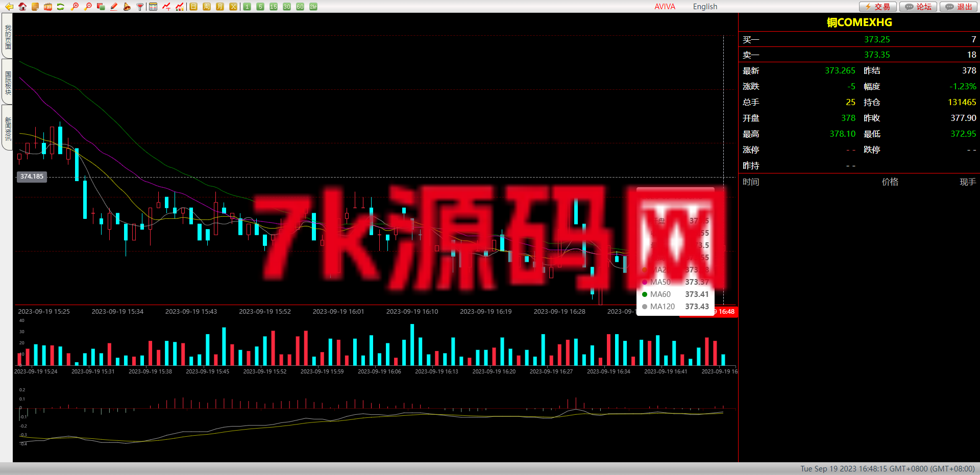Viewport: 980px width, 475px height.
Task: Click the AVIVA link
Action: pos(665,7)
